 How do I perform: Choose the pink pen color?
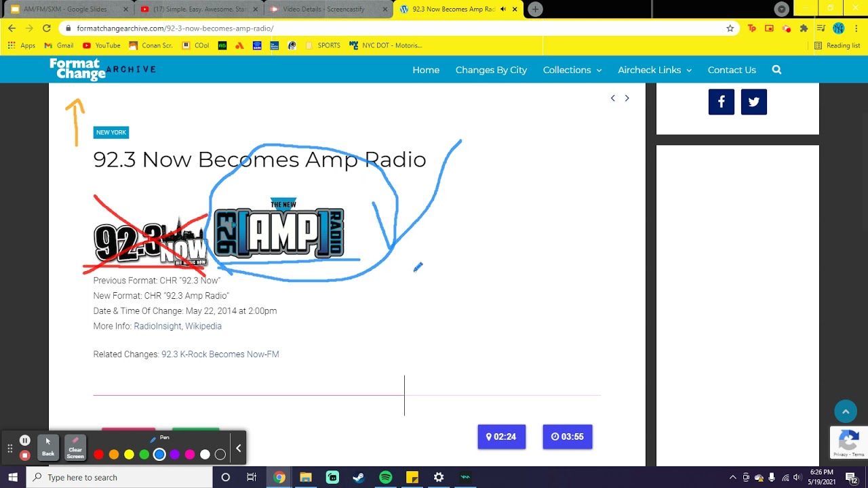click(190, 455)
